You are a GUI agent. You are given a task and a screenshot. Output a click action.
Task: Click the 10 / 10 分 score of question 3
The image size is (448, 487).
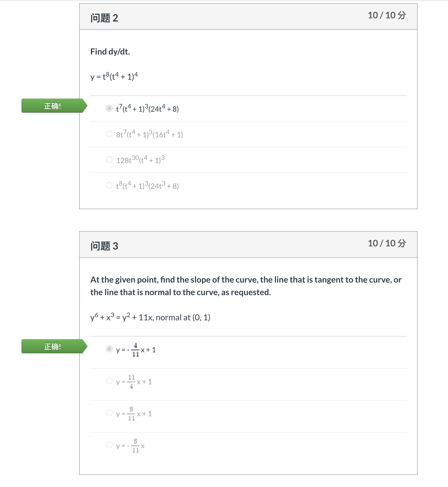coord(387,243)
